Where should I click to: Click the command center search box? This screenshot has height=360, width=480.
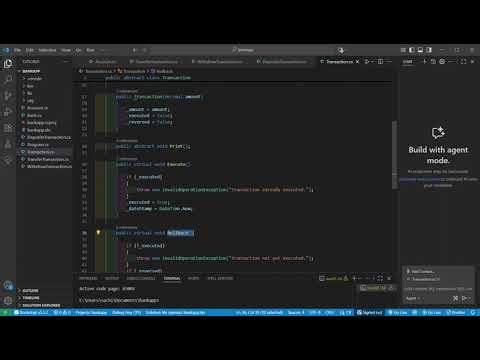pyautogui.click(x=243, y=50)
